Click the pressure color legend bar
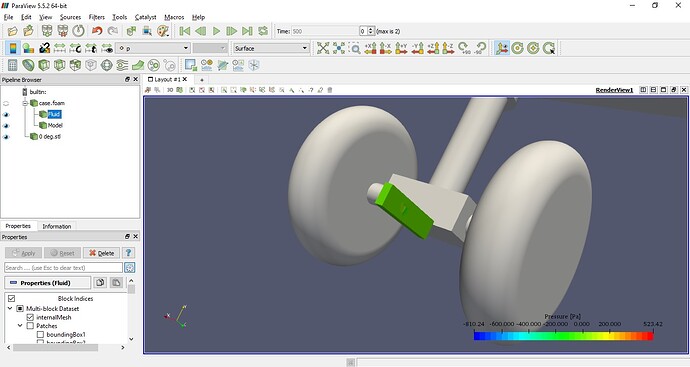The width and height of the screenshot is (690, 367). [563, 336]
